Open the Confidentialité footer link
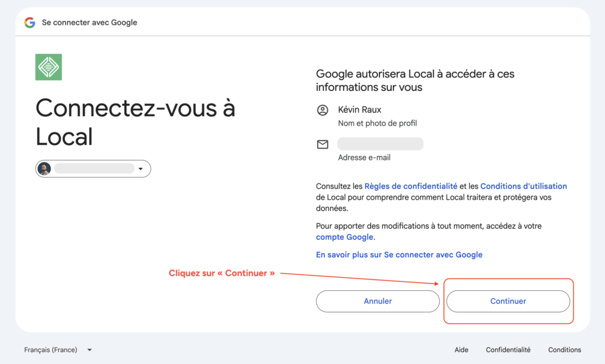The height and width of the screenshot is (364, 605). click(x=508, y=350)
